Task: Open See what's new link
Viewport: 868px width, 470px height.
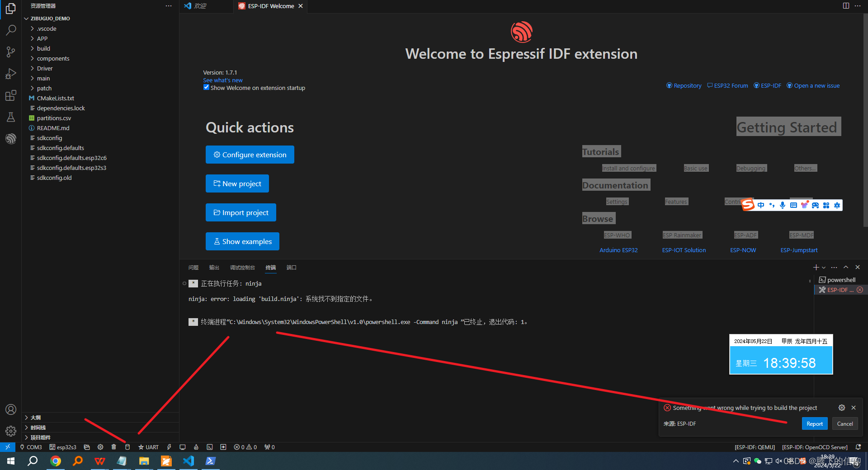Action: pyautogui.click(x=223, y=80)
